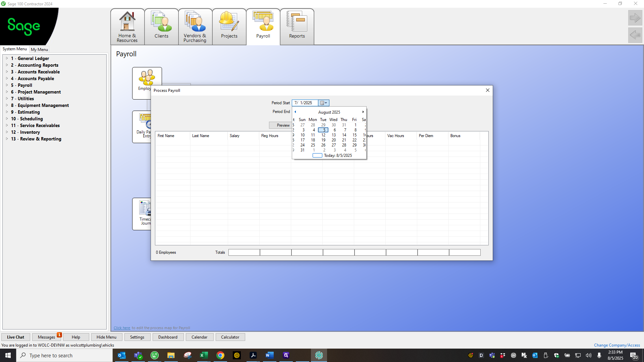Expand the General Ledger tree node
This screenshot has width=644, height=362.
tap(7, 58)
